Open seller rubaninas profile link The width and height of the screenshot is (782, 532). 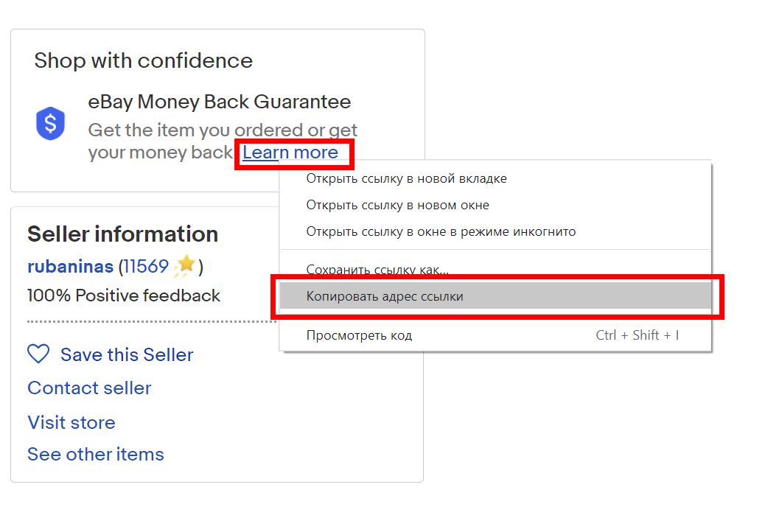[70, 266]
